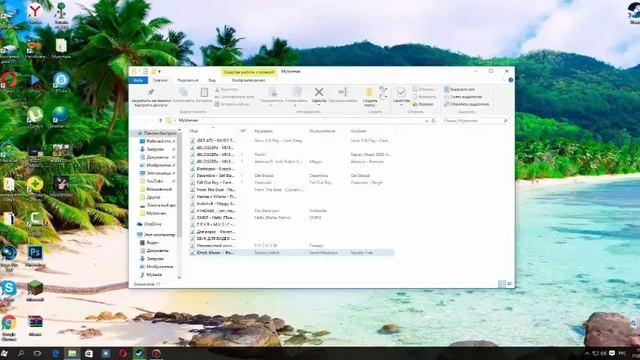Viewport: 640px width, 360px height.
Task: Open Microsoft Store from the taskbar
Action: pos(89,353)
